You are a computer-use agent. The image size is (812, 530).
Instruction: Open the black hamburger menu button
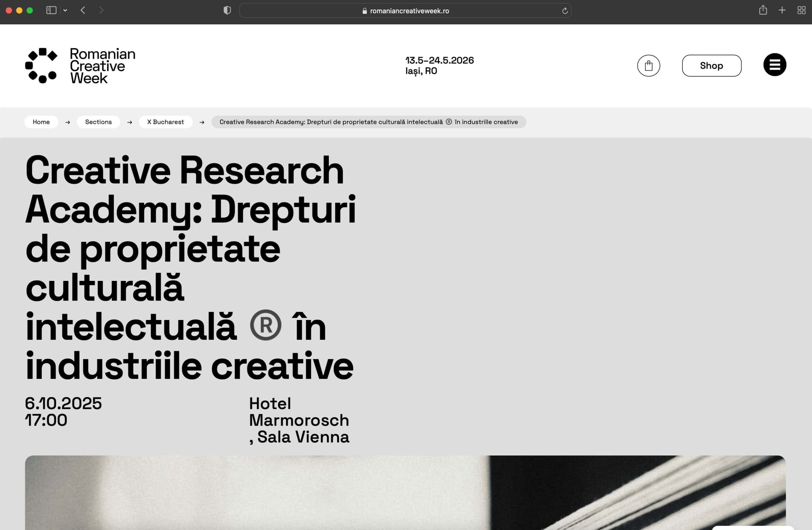tap(775, 65)
